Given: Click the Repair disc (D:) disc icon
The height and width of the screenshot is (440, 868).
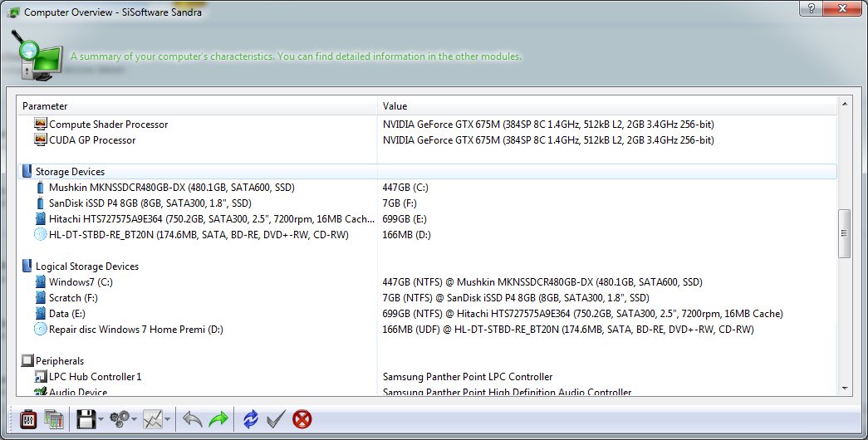Looking at the screenshot, I should coord(40,330).
